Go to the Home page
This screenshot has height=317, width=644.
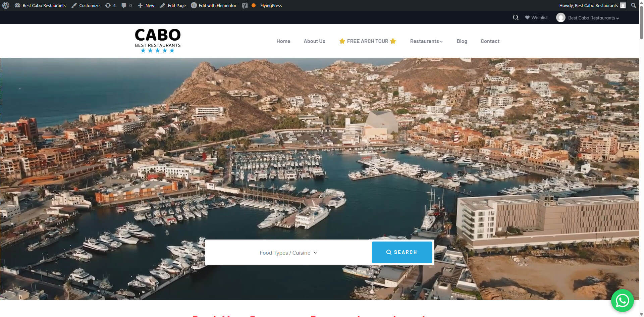[x=283, y=41]
